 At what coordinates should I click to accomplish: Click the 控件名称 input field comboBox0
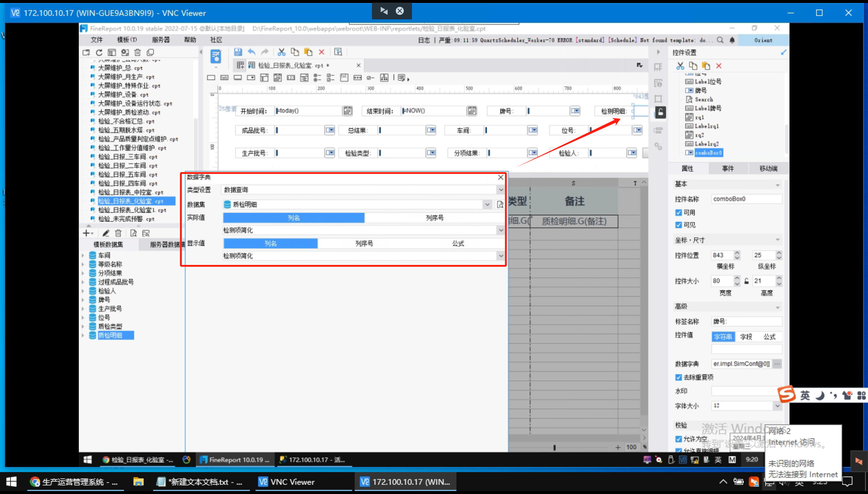(746, 199)
